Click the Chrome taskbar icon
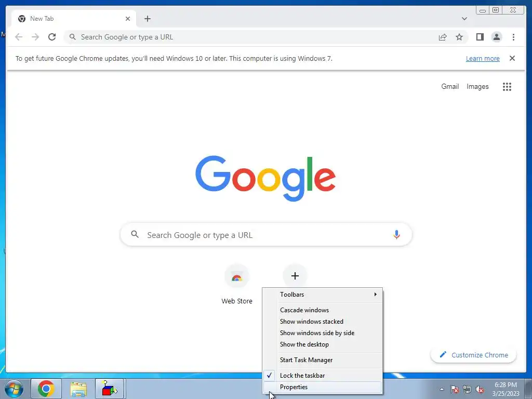This screenshot has height=399, width=532. click(46, 389)
